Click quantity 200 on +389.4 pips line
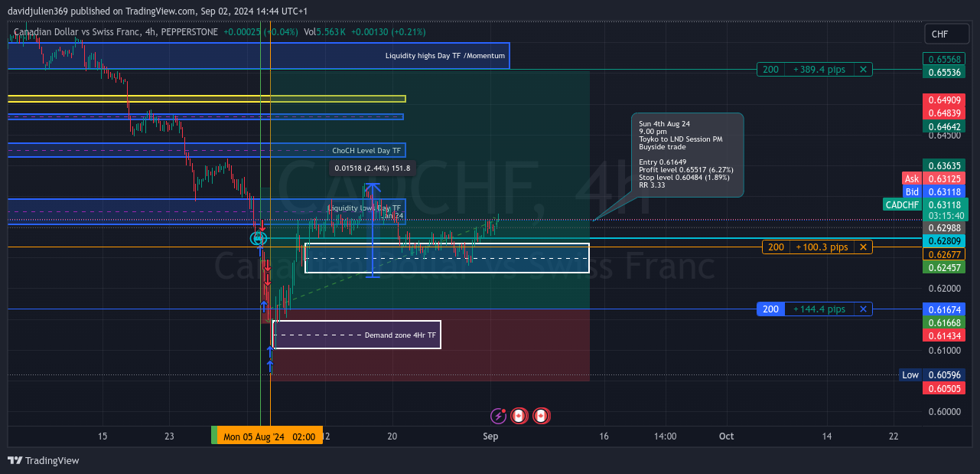 [770, 69]
